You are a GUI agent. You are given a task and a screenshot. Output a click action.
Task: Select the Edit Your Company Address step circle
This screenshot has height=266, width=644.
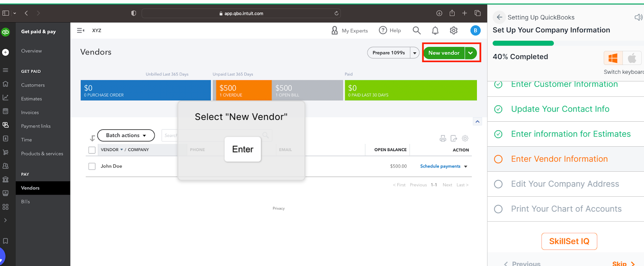[498, 184]
